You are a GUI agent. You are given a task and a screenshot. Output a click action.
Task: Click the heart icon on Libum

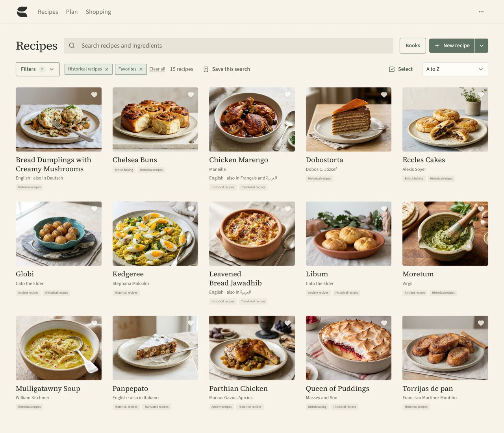click(x=384, y=209)
